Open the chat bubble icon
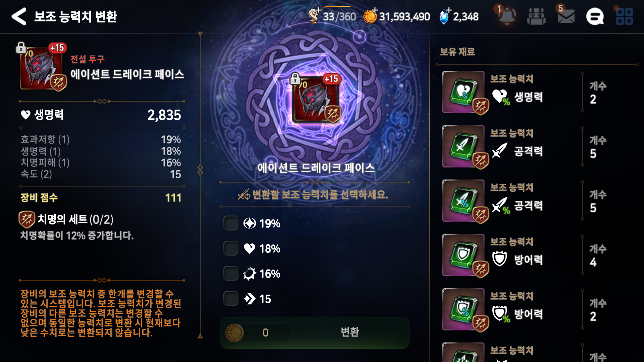This screenshot has width=644, height=362. (595, 16)
